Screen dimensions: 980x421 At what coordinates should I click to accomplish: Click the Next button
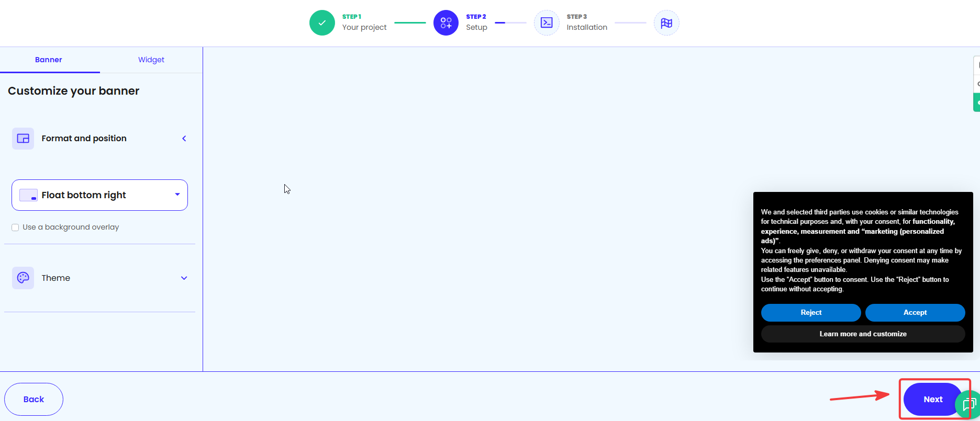tap(933, 399)
